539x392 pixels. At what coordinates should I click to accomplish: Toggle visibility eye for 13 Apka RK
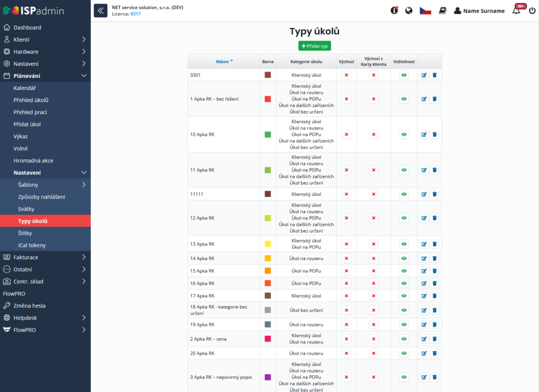coord(404,244)
